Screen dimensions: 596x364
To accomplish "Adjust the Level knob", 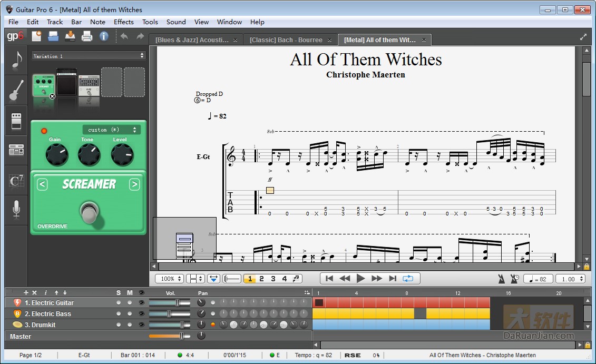I will (122, 155).
